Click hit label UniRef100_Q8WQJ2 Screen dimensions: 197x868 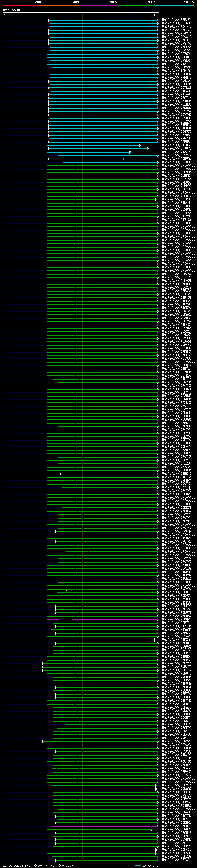pos(176,365)
